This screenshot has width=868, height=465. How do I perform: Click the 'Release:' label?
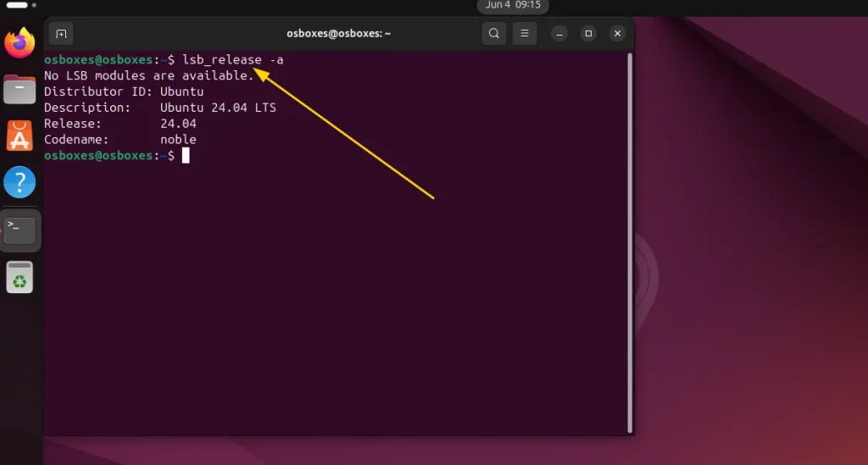(x=73, y=124)
